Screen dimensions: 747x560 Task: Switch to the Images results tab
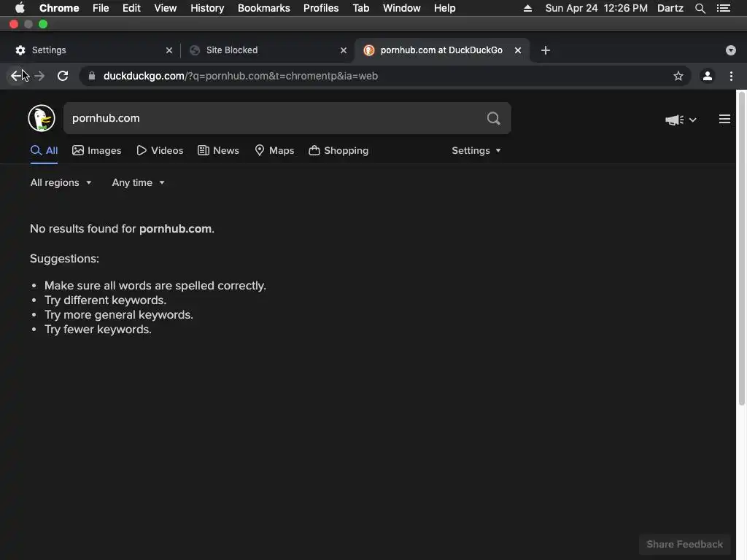point(97,150)
